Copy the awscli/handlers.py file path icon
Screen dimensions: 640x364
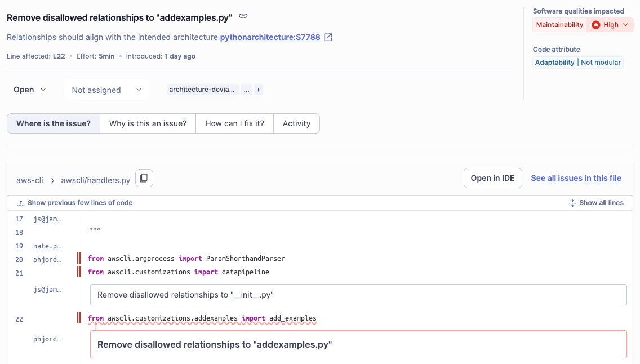144,178
